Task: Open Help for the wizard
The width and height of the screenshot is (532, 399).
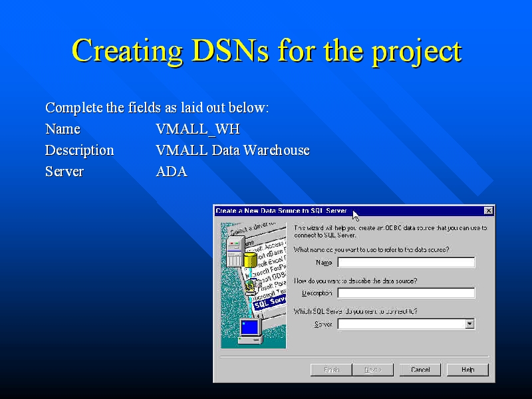Action: tap(467, 370)
